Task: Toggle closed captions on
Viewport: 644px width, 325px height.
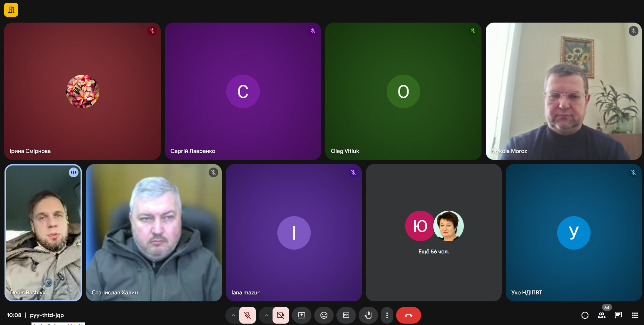Action: click(x=346, y=315)
